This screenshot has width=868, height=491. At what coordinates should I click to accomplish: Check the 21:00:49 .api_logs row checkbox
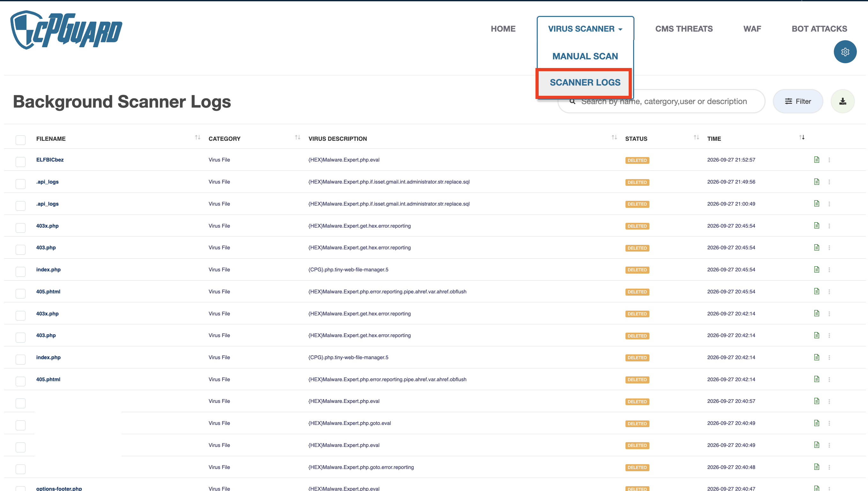(x=20, y=206)
